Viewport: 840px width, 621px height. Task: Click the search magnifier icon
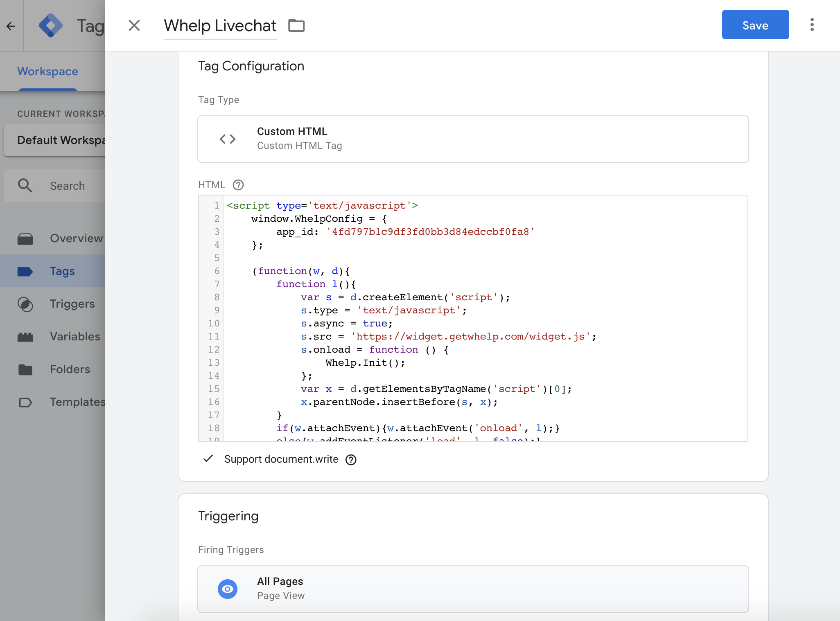pyautogui.click(x=25, y=185)
